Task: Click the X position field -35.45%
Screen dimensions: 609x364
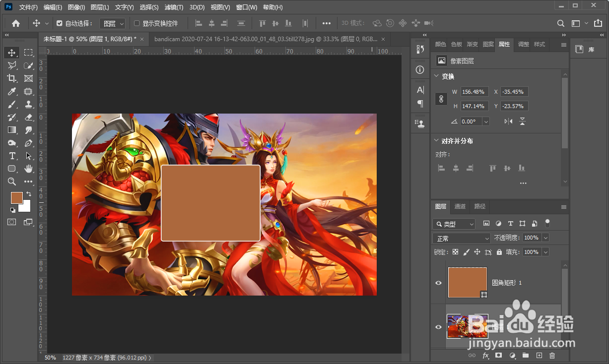Action: pyautogui.click(x=514, y=92)
